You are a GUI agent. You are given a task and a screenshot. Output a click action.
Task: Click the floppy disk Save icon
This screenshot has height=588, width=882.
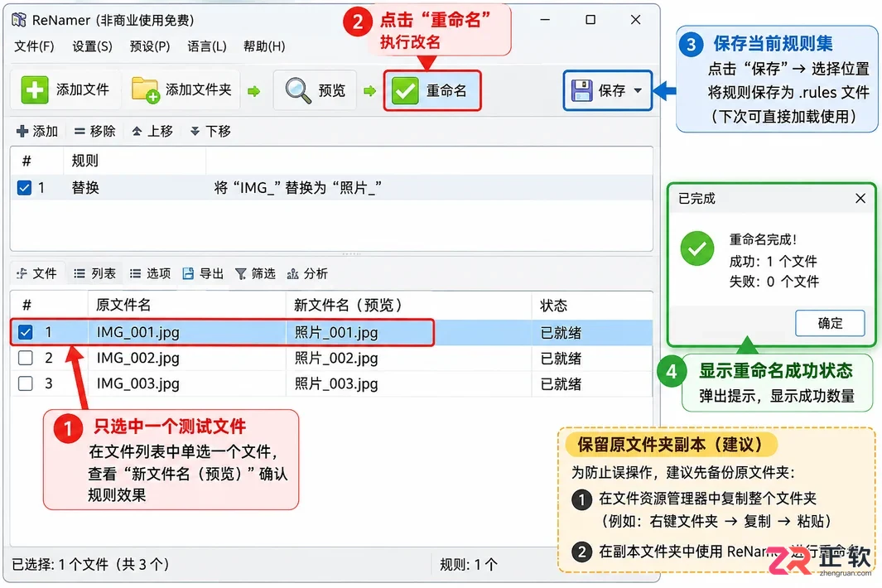pyautogui.click(x=581, y=90)
